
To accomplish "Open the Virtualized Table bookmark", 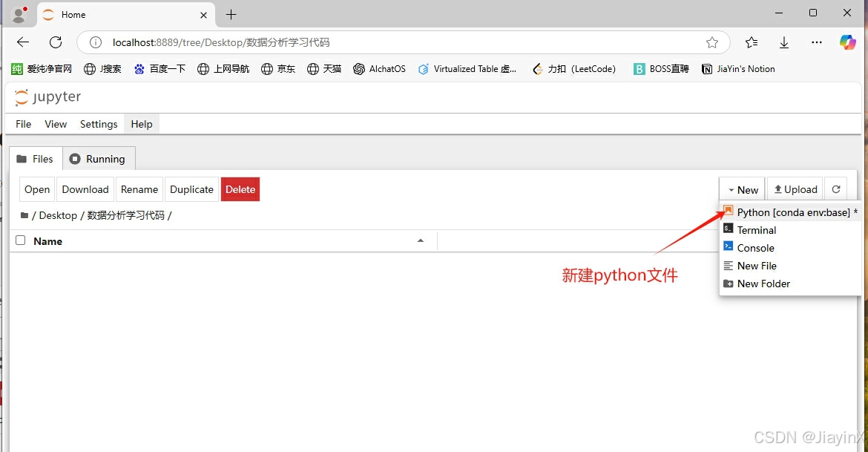I will click(x=467, y=69).
